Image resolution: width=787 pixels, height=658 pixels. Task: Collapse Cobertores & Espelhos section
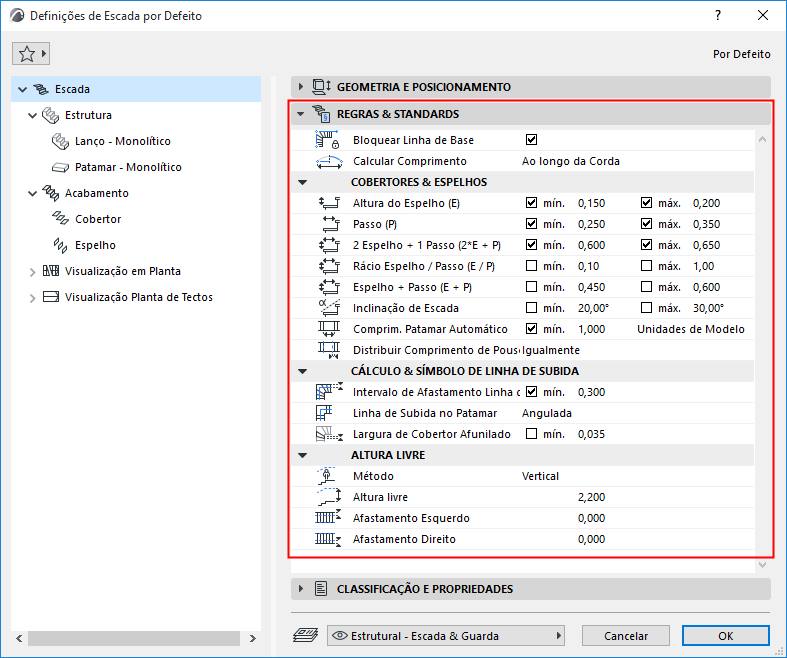tap(303, 182)
